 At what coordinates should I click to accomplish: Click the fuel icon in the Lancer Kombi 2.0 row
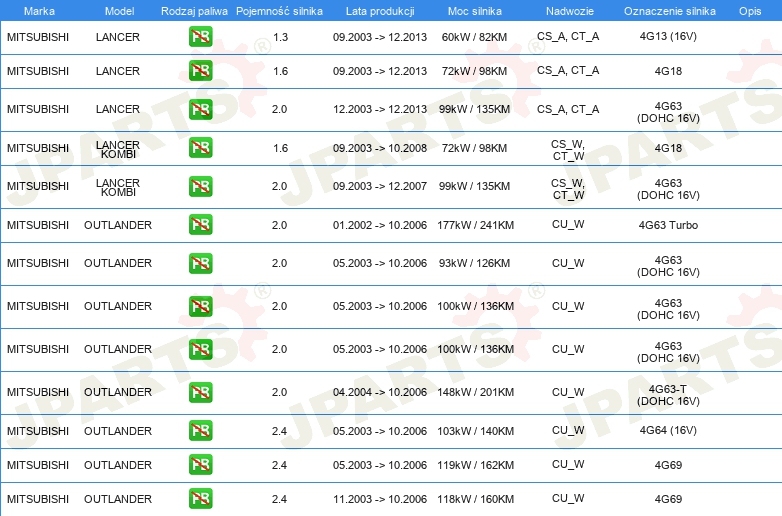point(200,186)
